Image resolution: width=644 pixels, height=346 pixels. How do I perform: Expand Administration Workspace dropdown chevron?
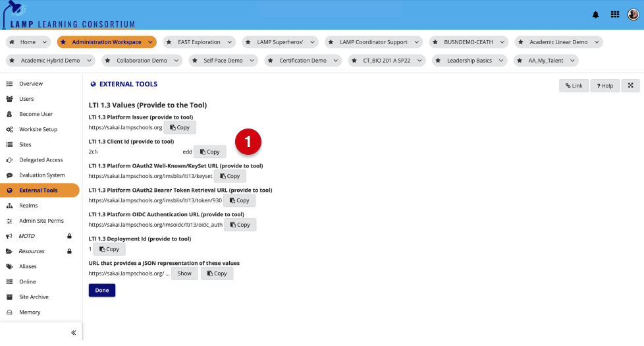coord(150,42)
